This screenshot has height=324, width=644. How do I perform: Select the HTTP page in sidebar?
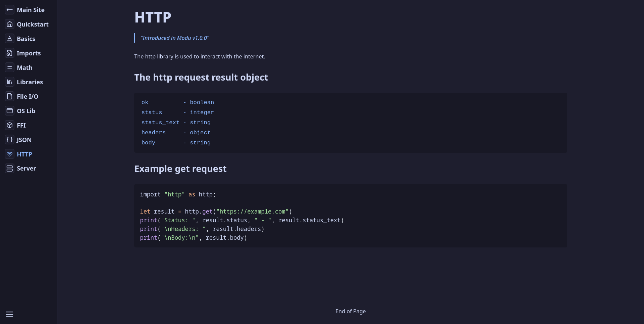(x=24, y=154)
